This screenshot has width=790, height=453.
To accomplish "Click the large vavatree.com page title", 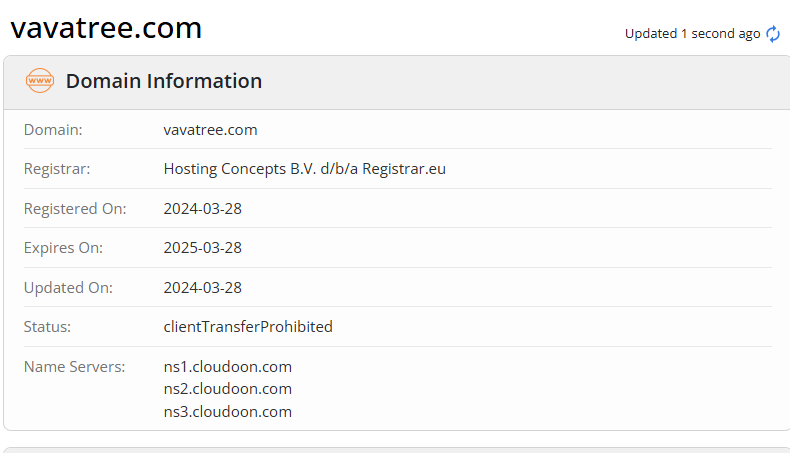I will (106, 29).
